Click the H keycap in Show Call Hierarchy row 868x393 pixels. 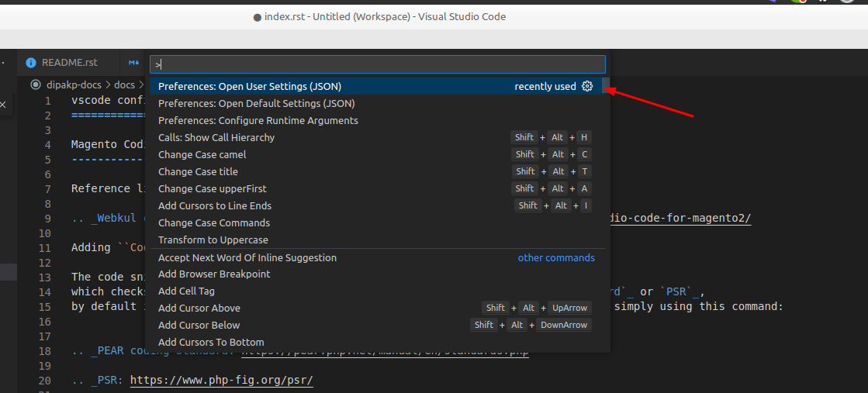click(584, 137)
